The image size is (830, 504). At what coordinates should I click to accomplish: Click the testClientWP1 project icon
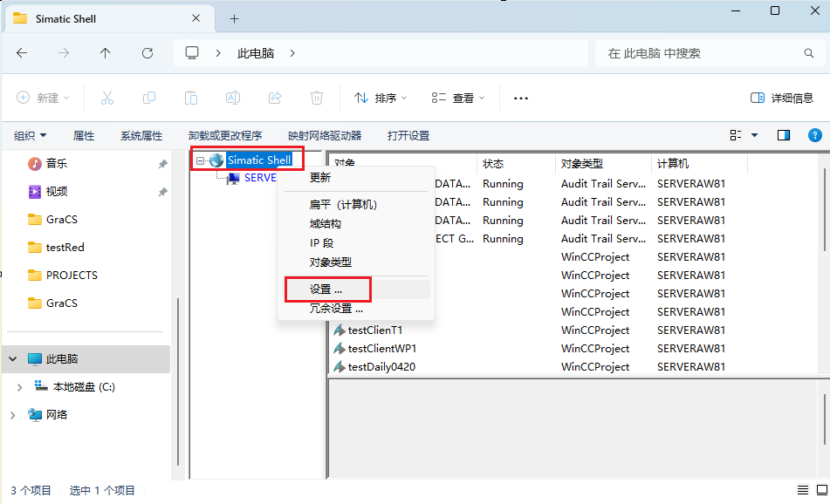(340, 349)
